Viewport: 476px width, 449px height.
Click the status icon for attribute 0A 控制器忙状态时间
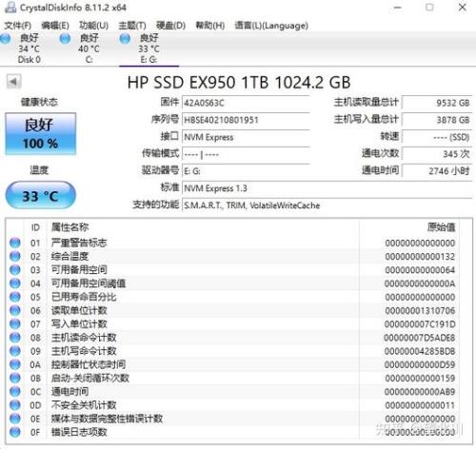coord(15,364)
